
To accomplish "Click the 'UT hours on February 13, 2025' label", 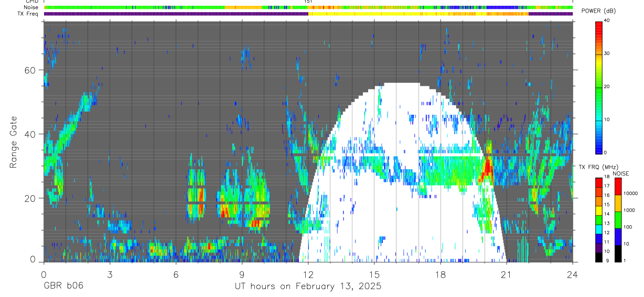I will [x=308, y=286].
